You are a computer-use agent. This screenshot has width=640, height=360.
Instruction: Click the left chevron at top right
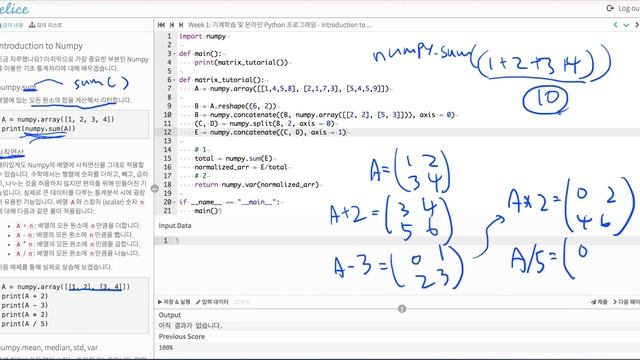point(616,25)
